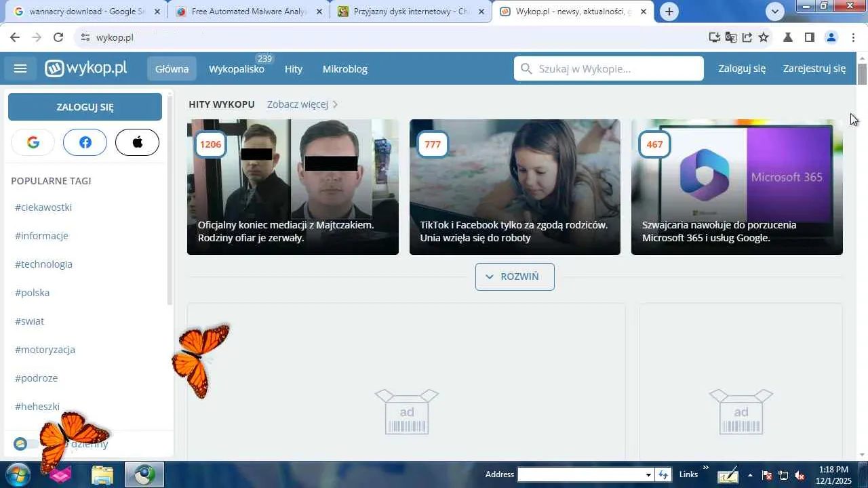The image size is (868, 488).
Task: Open the #ciekawostki tag
Action: coord(43,207)
